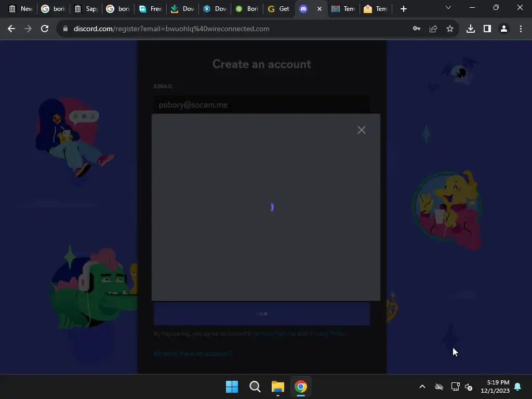Click the email field with pobory@socam.me

click(262, 105)
